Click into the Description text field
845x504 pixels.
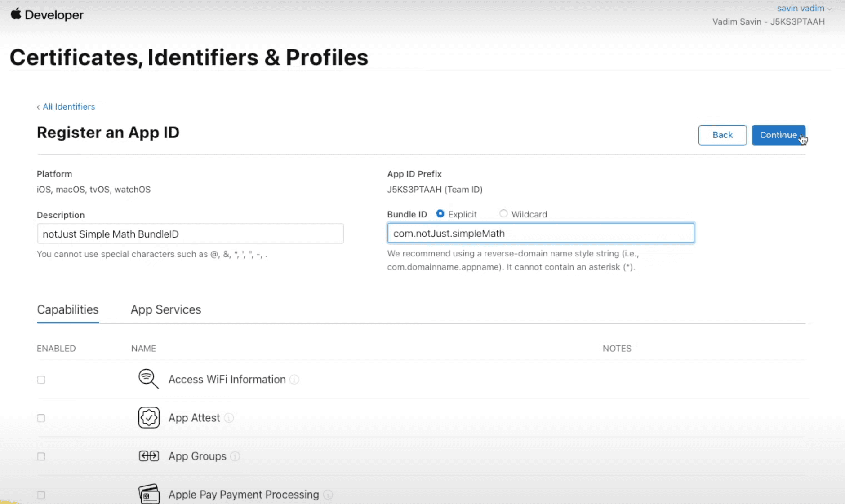[x=190, y=234]
